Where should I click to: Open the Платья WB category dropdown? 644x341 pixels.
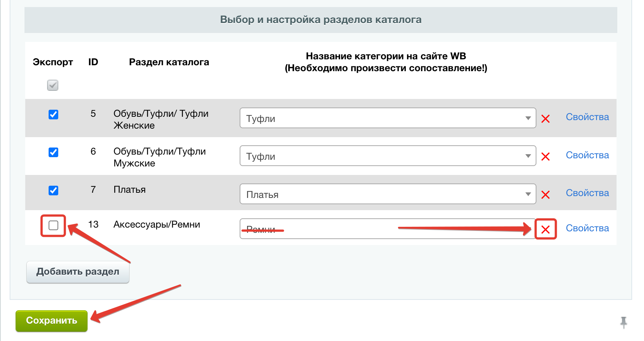point(388,194)
